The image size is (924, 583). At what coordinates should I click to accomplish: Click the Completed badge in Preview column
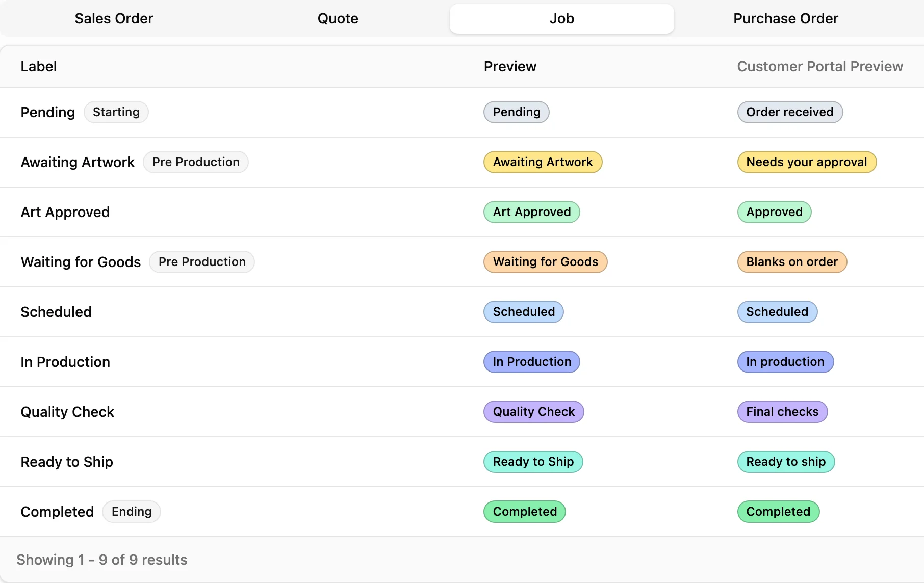tap(525, 512)
